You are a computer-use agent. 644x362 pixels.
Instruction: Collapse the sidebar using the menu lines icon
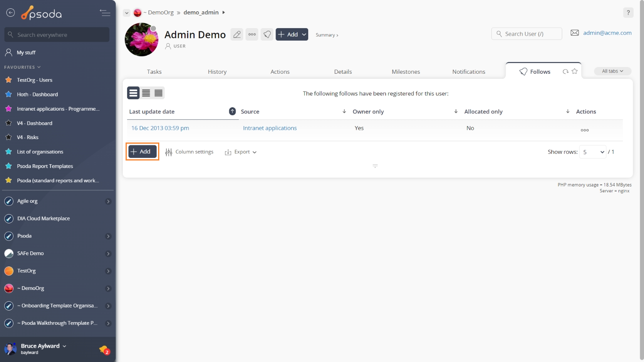105,13
